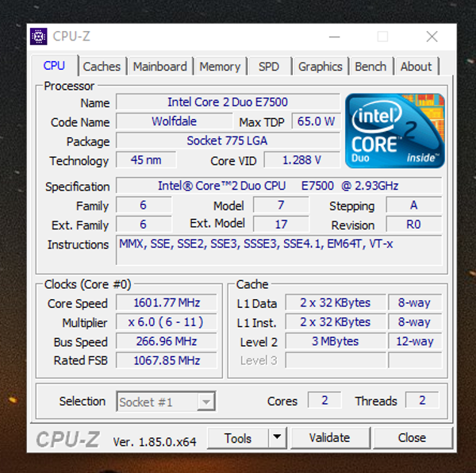Image resolution: width=476 pixels, height=473 pixels.
Task: Click the Ver. 1.85.0.x64 version text
Action: (155, 442)
